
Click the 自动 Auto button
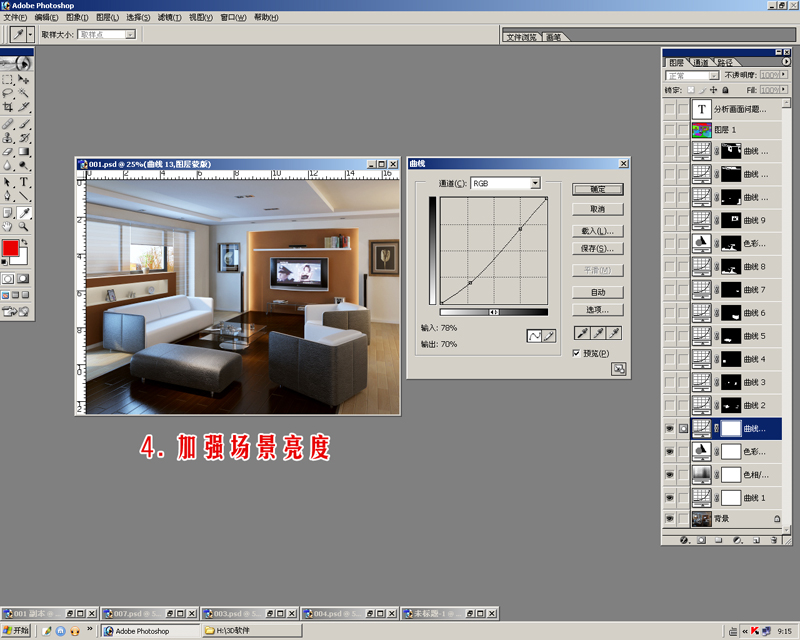click(597, 292)
